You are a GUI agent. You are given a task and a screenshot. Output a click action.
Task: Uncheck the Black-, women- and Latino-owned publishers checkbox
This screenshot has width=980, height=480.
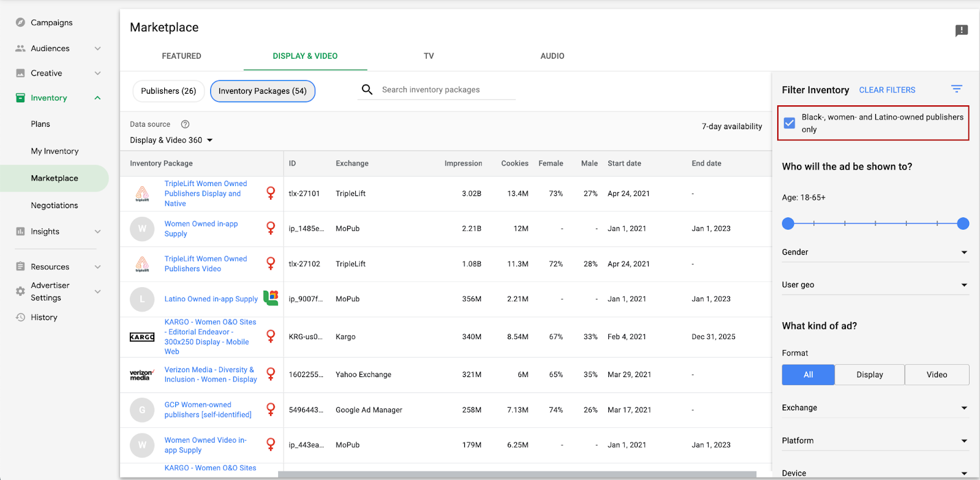coord(790,123)
